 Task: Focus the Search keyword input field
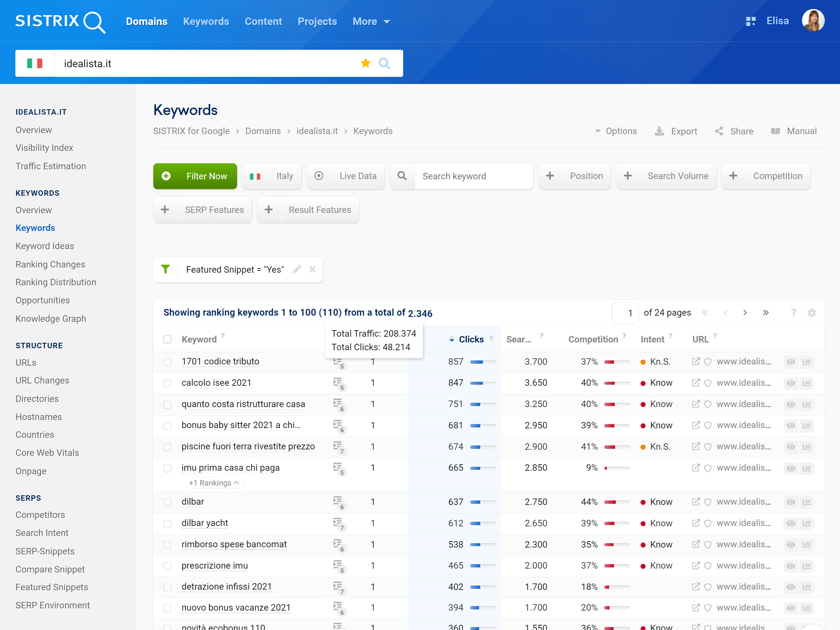[x=474, y=176]
